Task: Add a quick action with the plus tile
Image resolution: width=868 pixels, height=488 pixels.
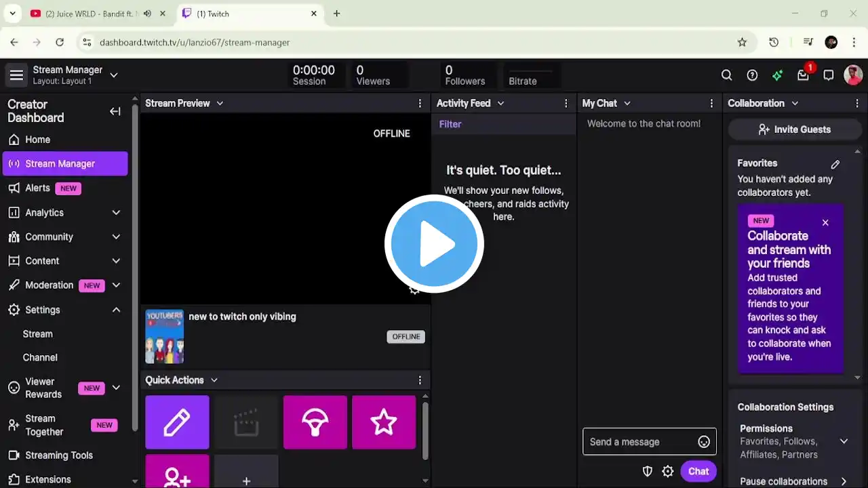Action: (246, 471)
